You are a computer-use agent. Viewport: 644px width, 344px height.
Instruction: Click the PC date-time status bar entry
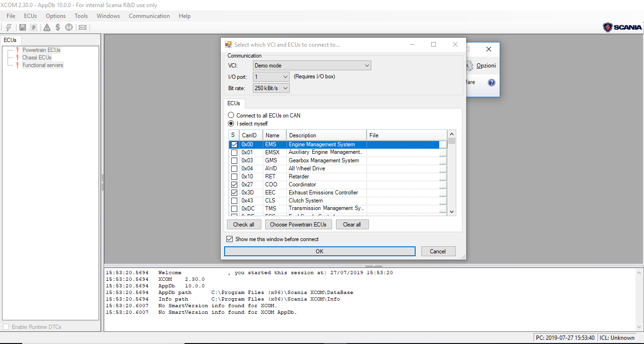pos(565,338)
